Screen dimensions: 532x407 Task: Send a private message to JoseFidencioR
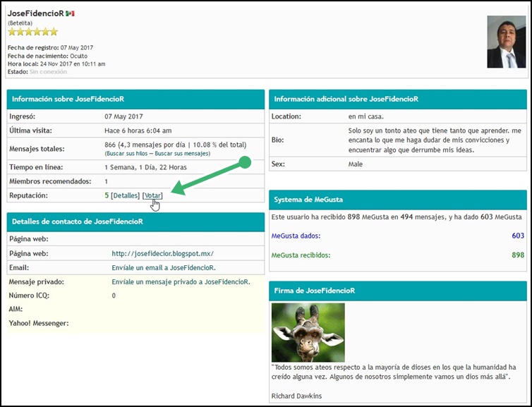click(181, 282)
